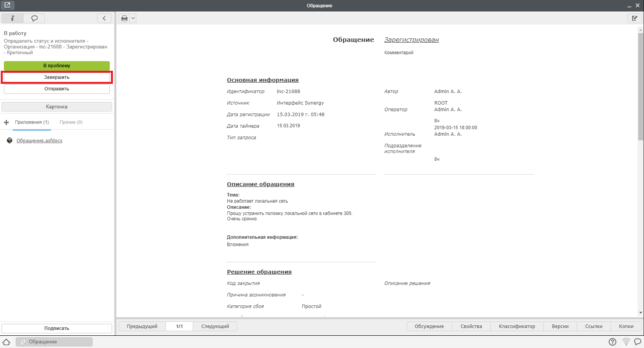This screenshot has height=348, width=644.
Task: Click the '1/1' page counter field
Action: coord(179,326)
